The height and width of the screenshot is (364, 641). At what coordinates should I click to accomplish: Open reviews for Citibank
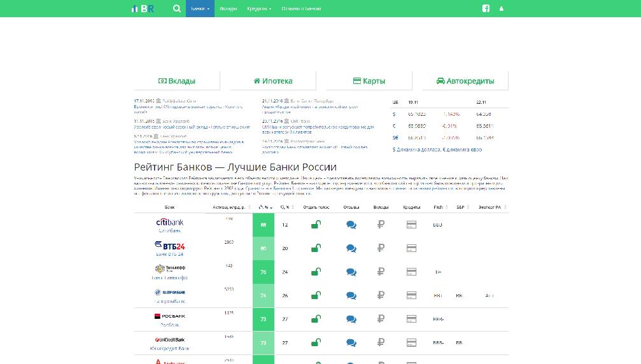click(351, 225)
